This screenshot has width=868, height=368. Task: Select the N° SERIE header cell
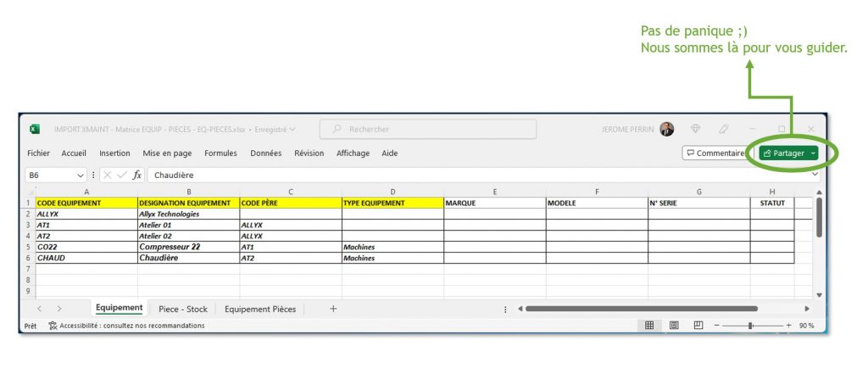click(699, 204)
